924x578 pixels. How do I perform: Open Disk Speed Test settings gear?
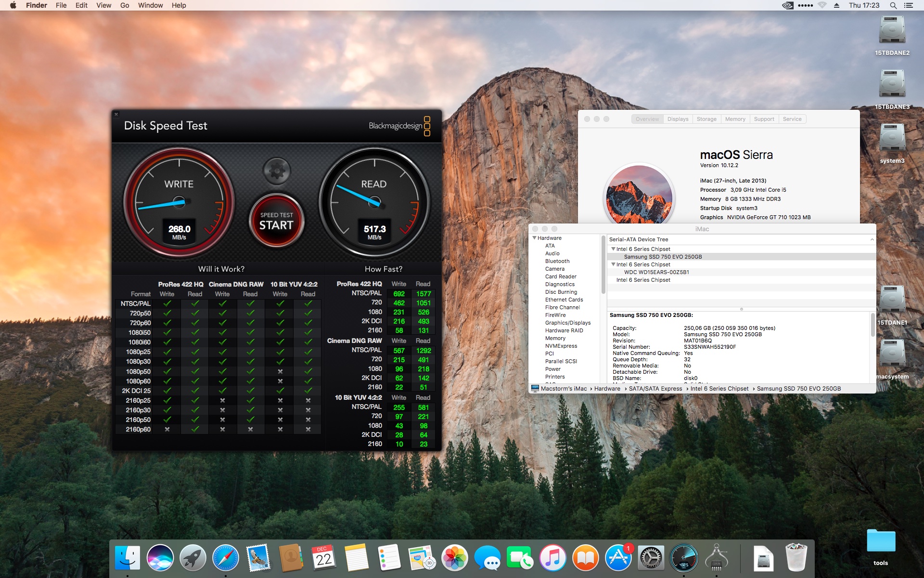tap(277, 171)
